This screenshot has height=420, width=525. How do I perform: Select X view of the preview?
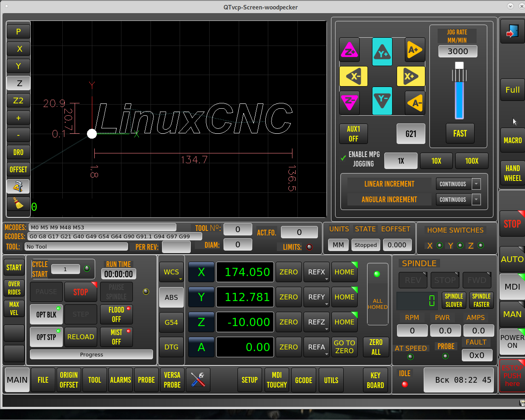click(x=18, y=49)
